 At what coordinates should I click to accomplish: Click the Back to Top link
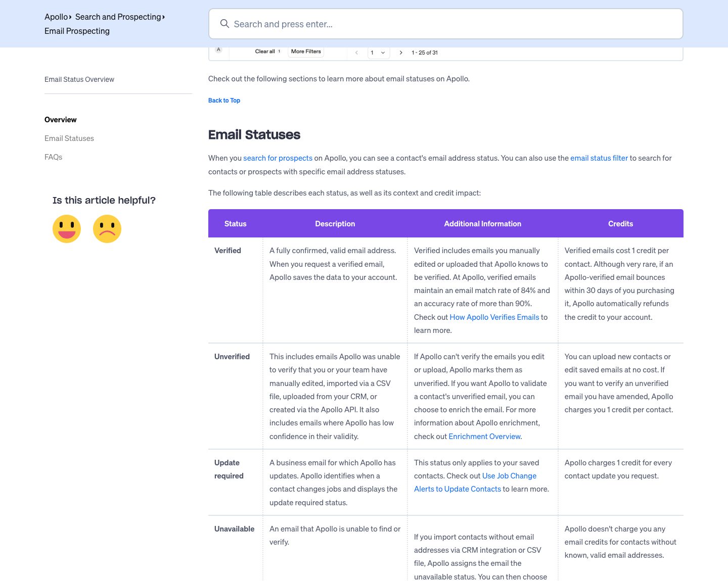(224, 101)
